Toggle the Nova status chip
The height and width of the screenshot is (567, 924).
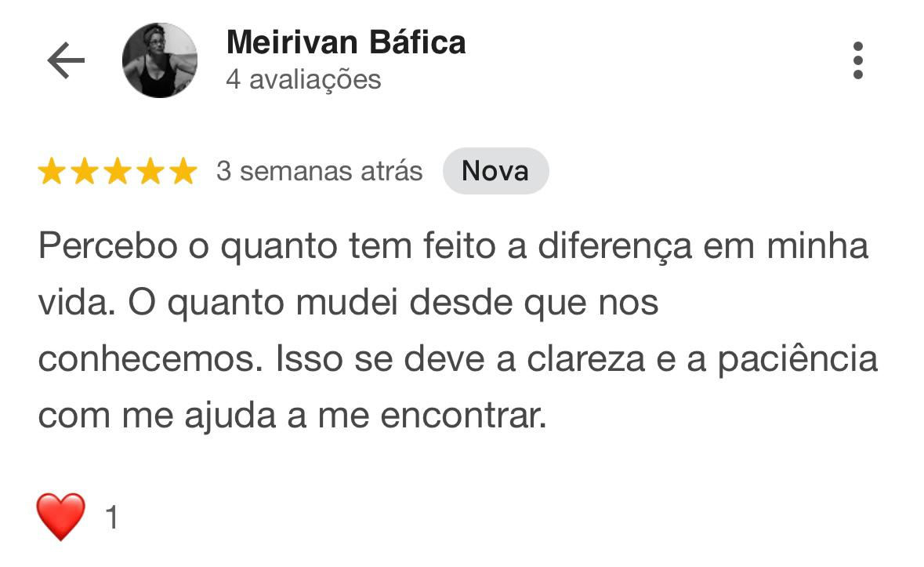(496, 170)
